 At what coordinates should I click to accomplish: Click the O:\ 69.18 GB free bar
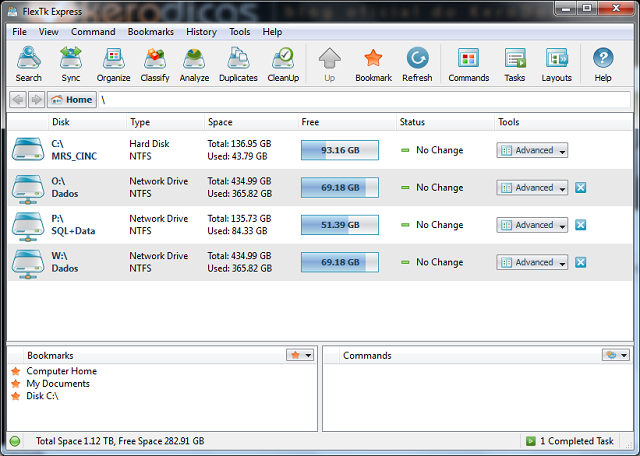[x=340, y=188]
